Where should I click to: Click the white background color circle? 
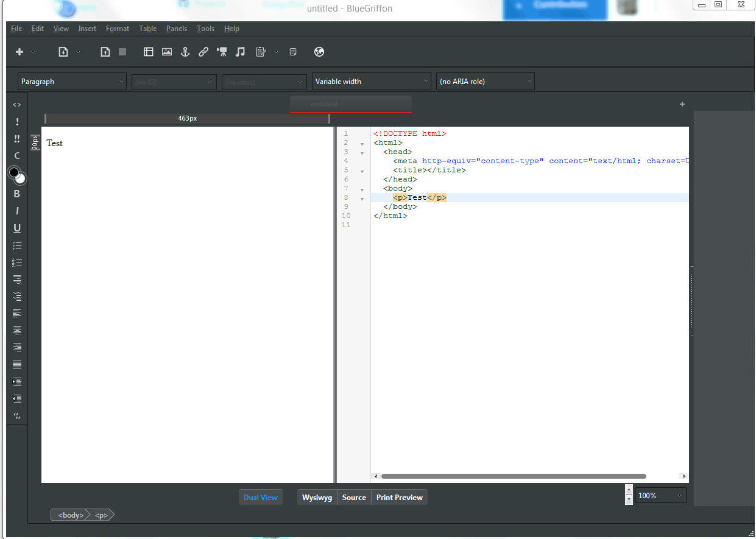coord(21,179)
